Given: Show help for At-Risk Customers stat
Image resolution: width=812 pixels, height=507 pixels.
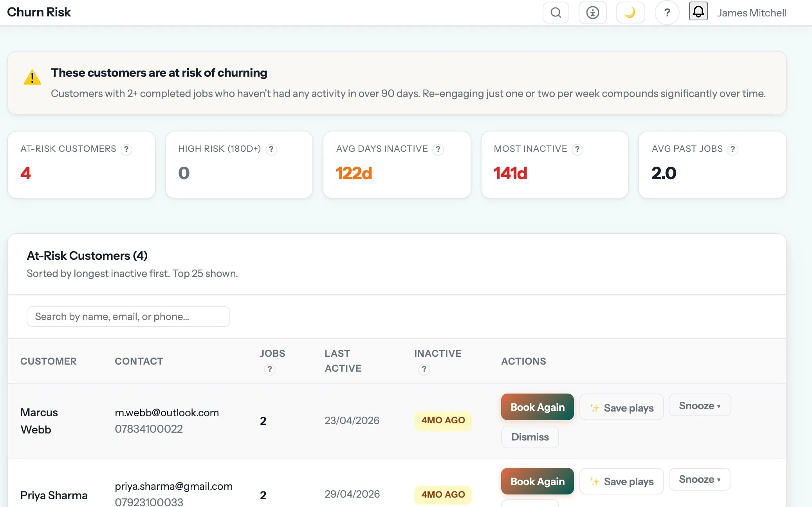Looking at the screenshot, I should 126,149.
